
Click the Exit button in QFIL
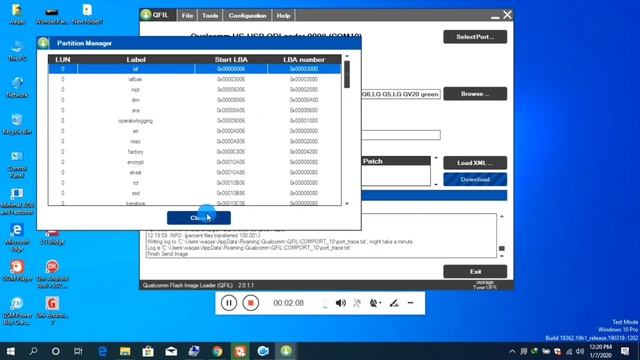pos(475,271)
